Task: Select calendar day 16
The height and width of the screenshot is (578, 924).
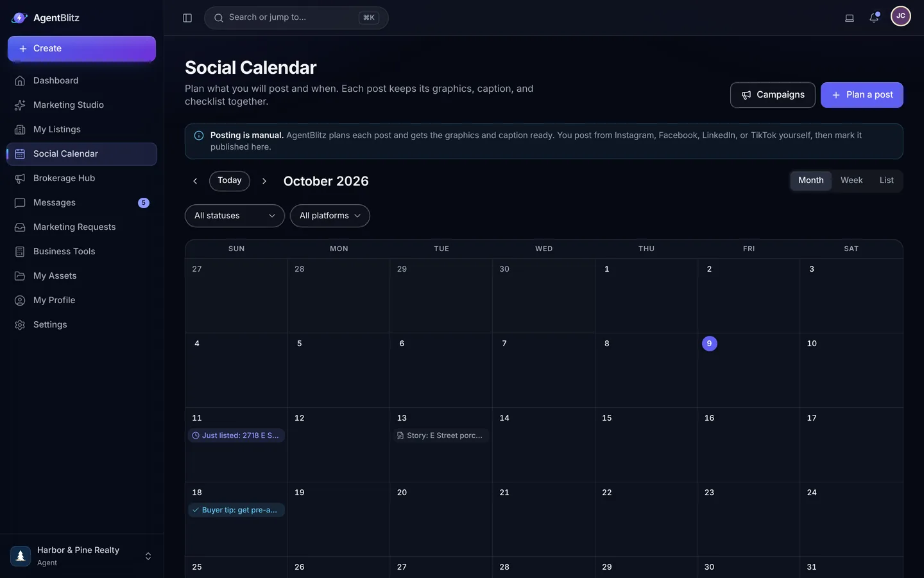Action: pyautogui.click(x=709, y=418)
